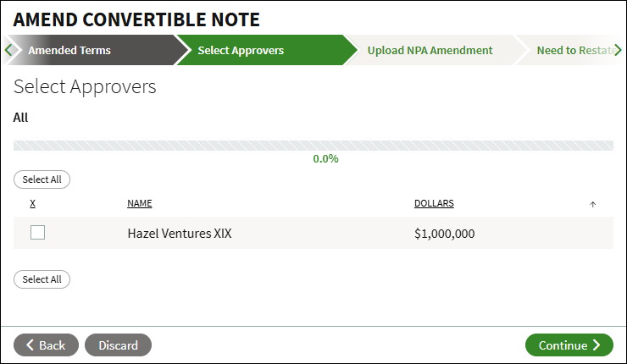The image size is (627, 364).
Task: Click the ascending sort arrow icon
Action: 592,204
